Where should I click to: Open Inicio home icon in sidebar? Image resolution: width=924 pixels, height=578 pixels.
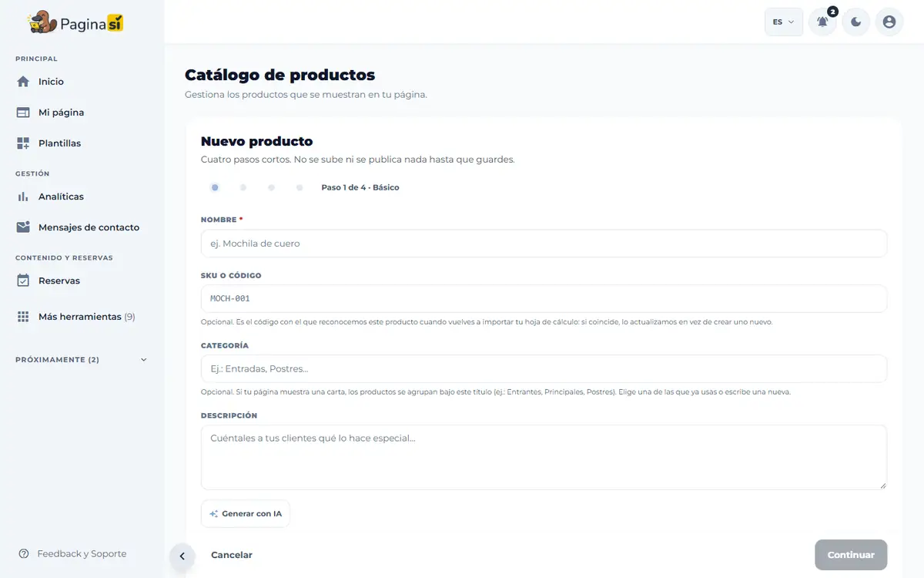[23, 82]
